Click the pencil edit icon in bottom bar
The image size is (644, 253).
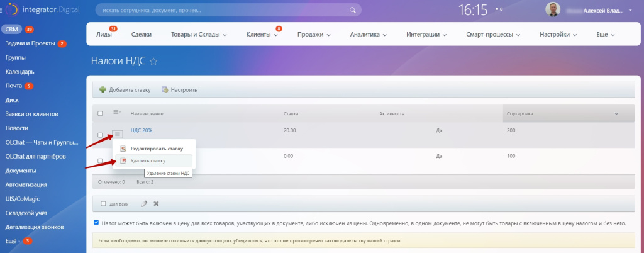pos(144,204)
